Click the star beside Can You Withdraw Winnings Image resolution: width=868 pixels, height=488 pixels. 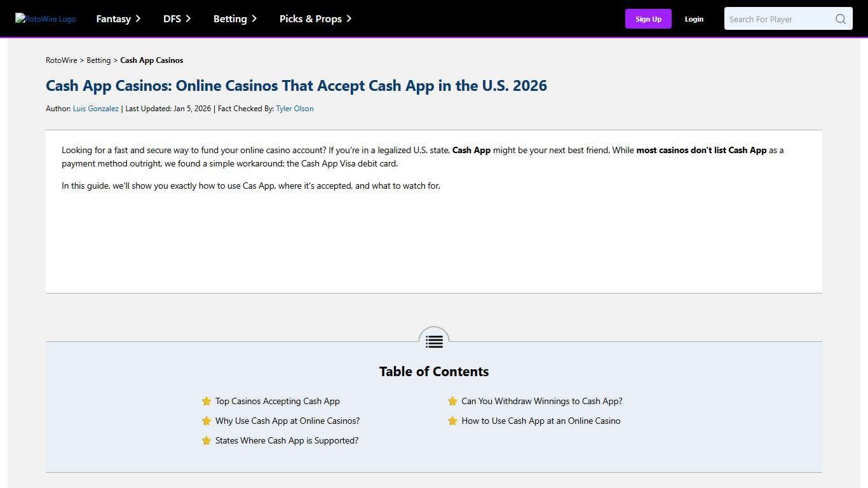[452, 401]
